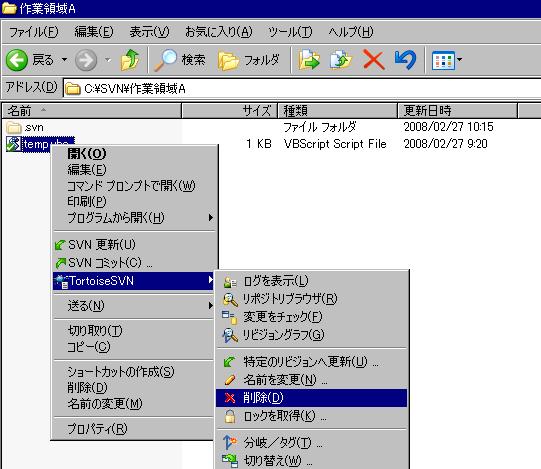Click the 分岐/タグ(T) branch icon
Image resolution: width=541 pixels, height=469 pixels.
pos(230,442)
